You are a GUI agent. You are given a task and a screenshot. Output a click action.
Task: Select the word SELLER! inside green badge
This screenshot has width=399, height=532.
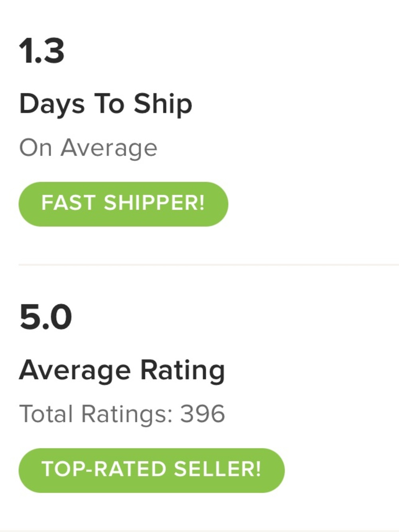(x=217, y=469)
